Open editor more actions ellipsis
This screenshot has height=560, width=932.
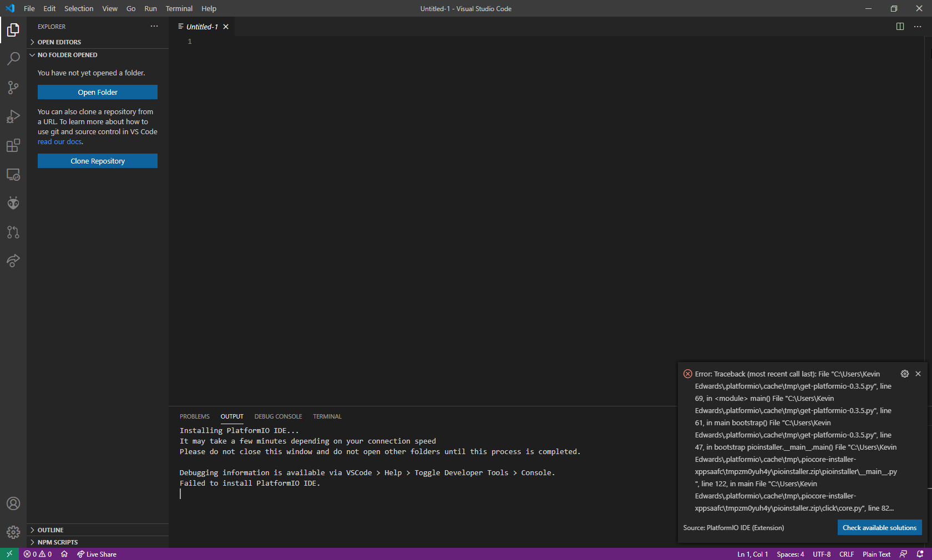[918, 27]
